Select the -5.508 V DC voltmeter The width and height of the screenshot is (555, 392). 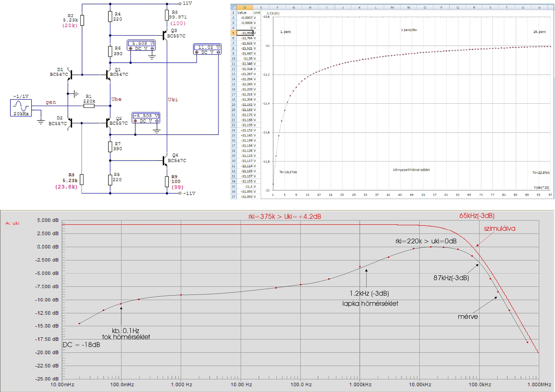[x=146, y=118]
